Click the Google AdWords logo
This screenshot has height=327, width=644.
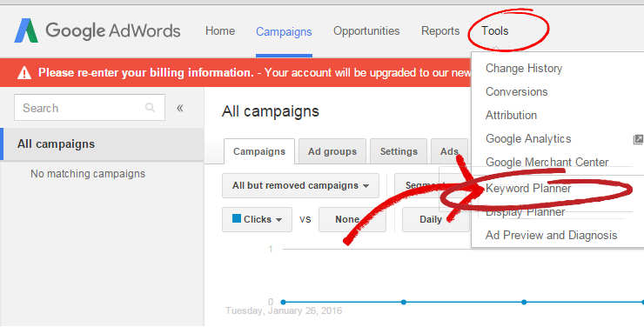click(x=97, y=30)
